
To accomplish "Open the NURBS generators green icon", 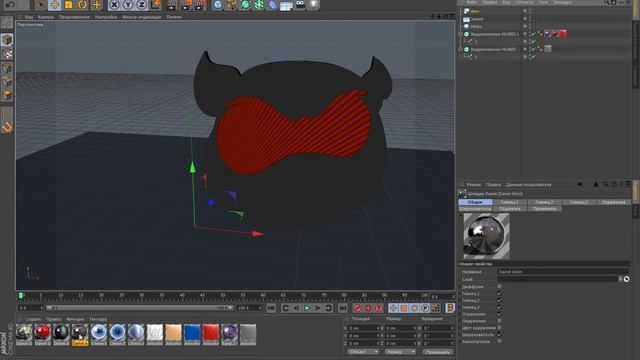I will click(x=245, y=5).
